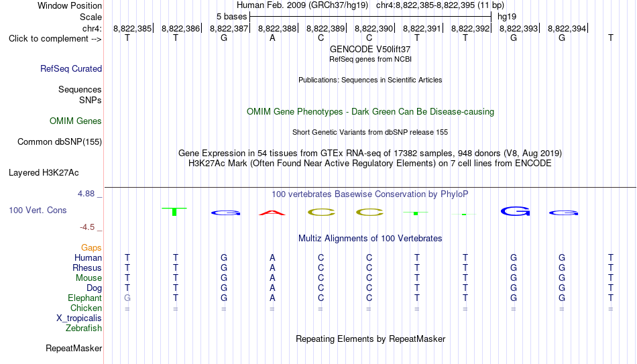
Task: Select the Chicken species row label
Action: (86, 308)
